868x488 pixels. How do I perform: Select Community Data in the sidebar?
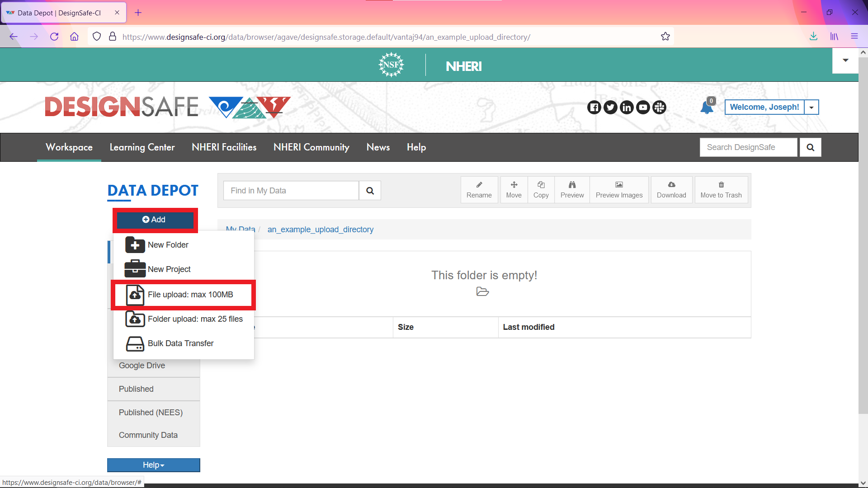tap(148, 435)
